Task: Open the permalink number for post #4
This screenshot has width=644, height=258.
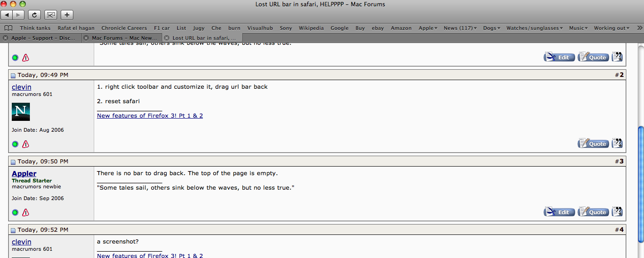Action: pyautogui.click(x=621, y=229)
